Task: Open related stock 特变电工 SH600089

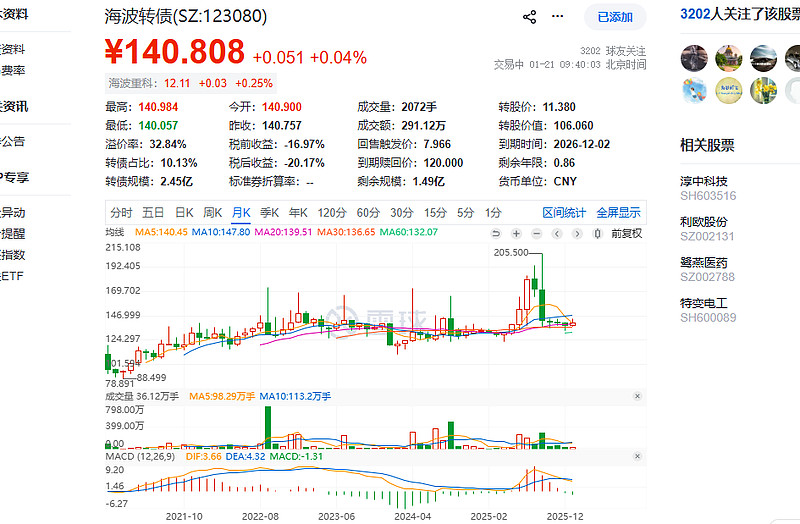Action: [x=708, y=310]
